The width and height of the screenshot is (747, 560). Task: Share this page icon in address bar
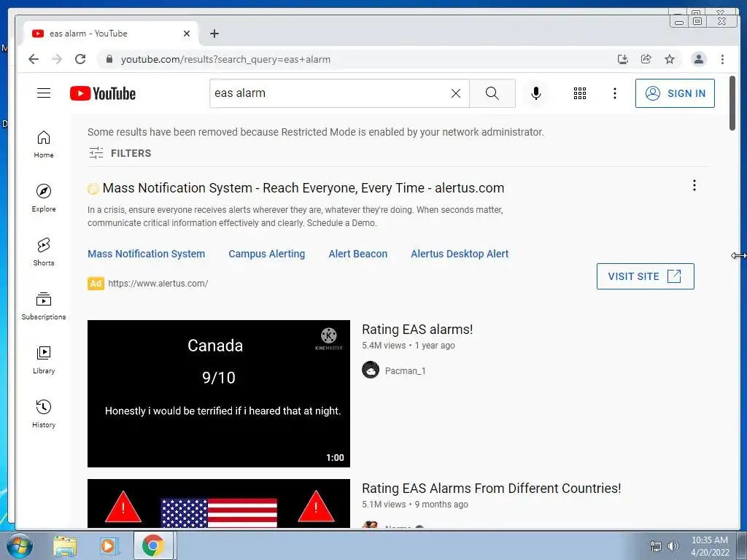(646, 59)
